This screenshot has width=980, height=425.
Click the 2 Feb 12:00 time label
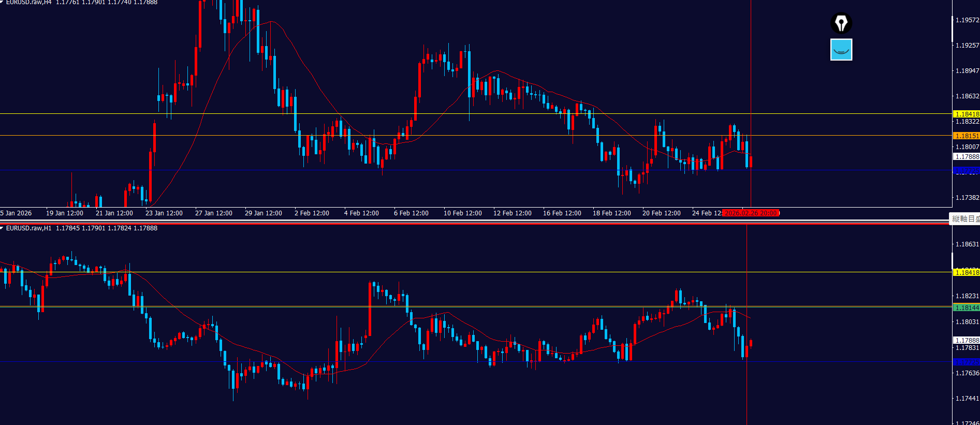click(312, 213)
